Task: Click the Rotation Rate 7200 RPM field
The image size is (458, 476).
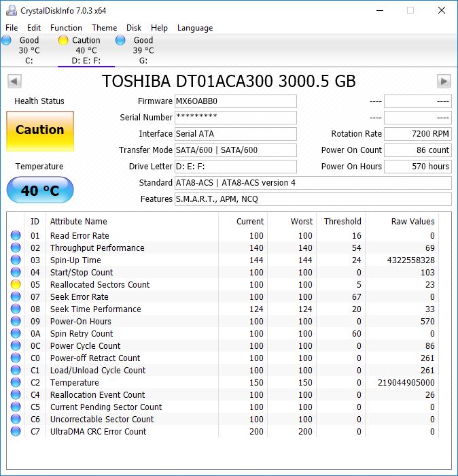Action: [418, 134]
